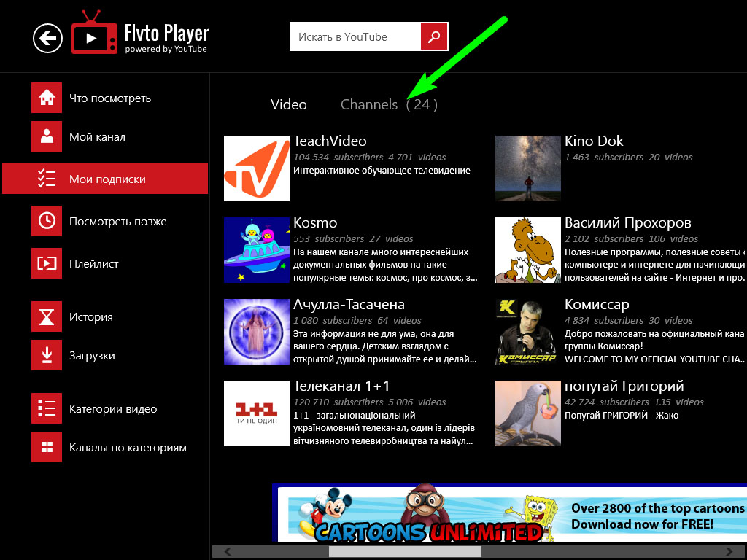Open the Комиссар channel thumbnail
Screen dimensions: 747x560
coord(528,332)
